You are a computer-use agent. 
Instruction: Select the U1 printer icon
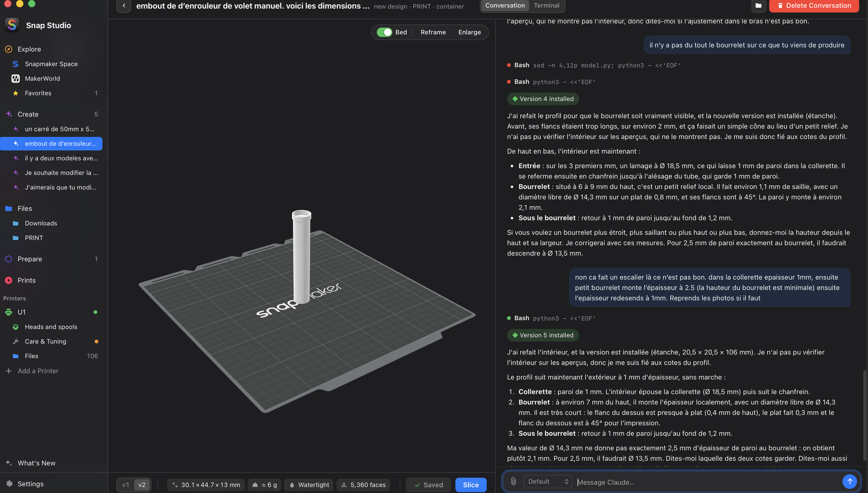tap(9, 312)
